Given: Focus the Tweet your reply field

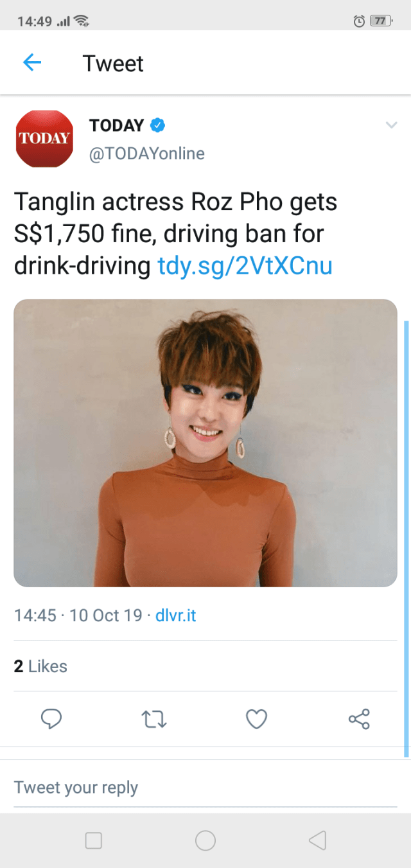Looking at the screenshot, I should coord(205,787).
